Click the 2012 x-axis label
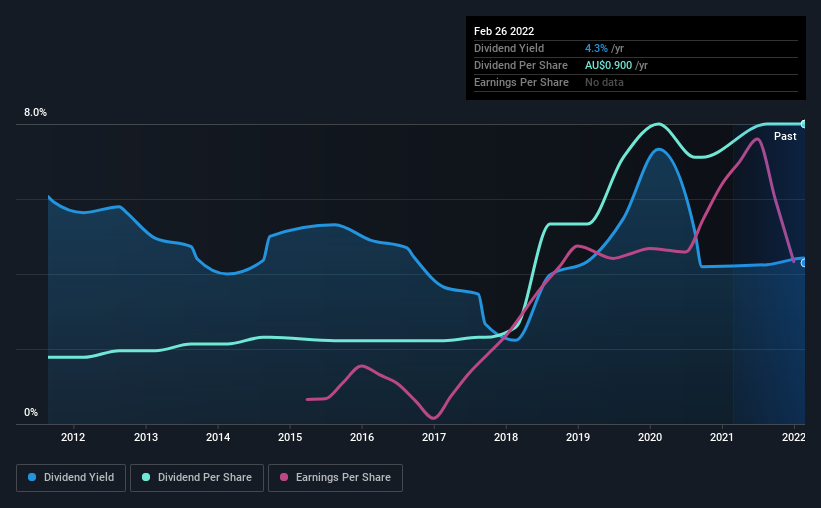This screenshot has width=821, height=508. coord(73,437)
